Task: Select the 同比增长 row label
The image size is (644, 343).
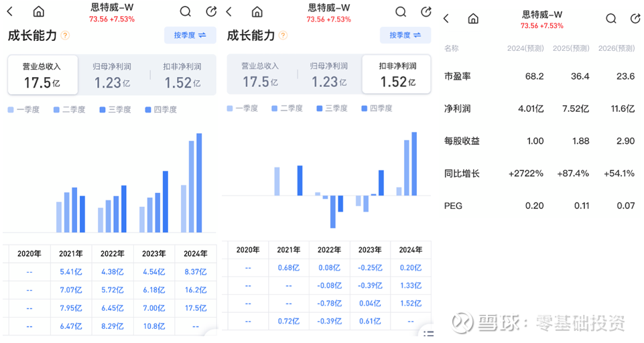Action: 462,174
